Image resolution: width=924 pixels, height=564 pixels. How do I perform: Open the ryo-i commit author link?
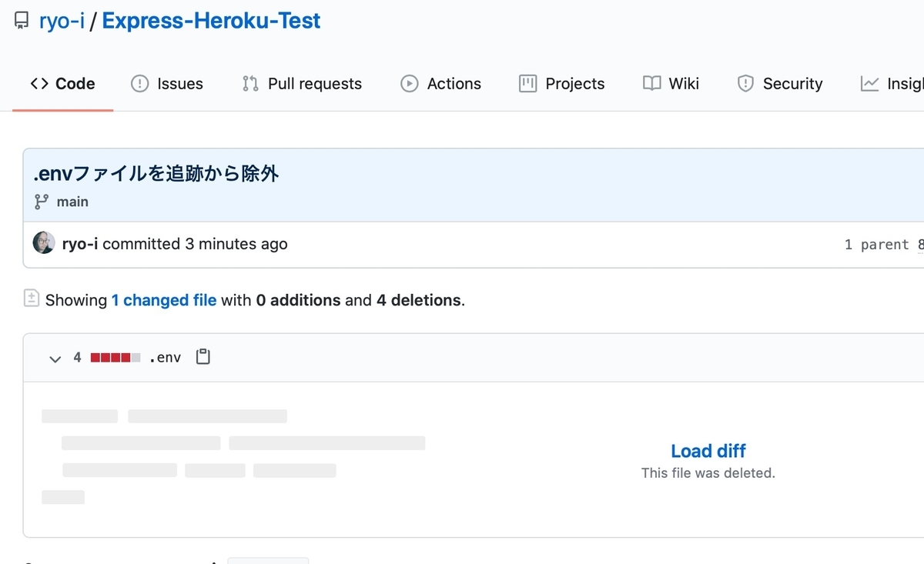click(x=80, y=244)
